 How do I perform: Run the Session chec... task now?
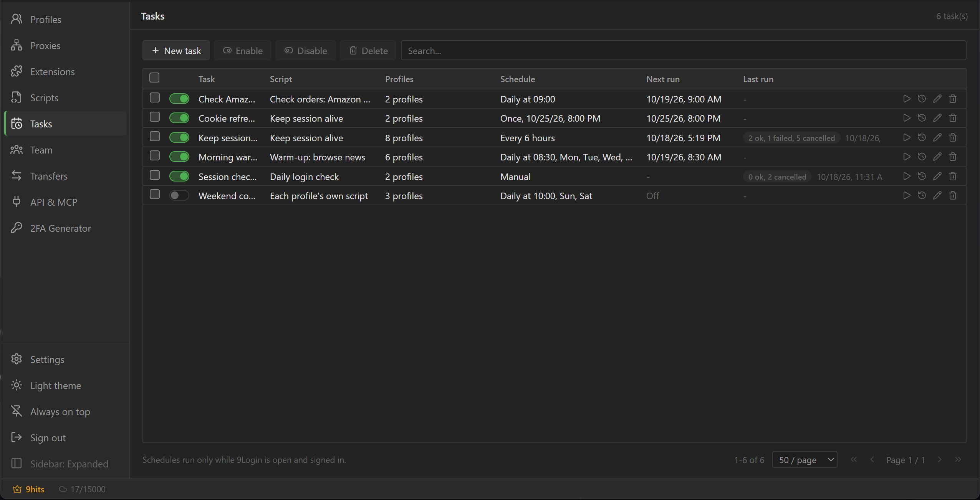pos(907,177)
